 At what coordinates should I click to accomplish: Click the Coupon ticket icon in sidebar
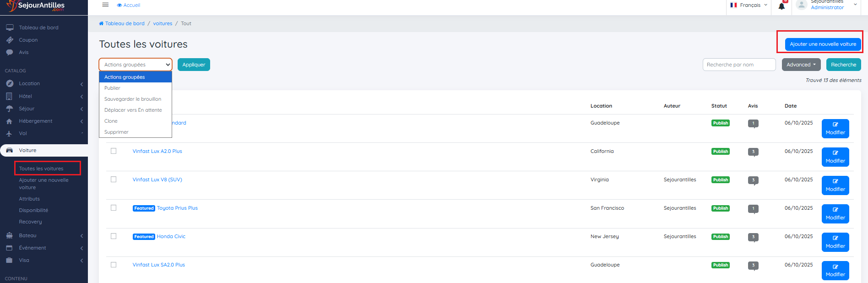tap(10, 40)
